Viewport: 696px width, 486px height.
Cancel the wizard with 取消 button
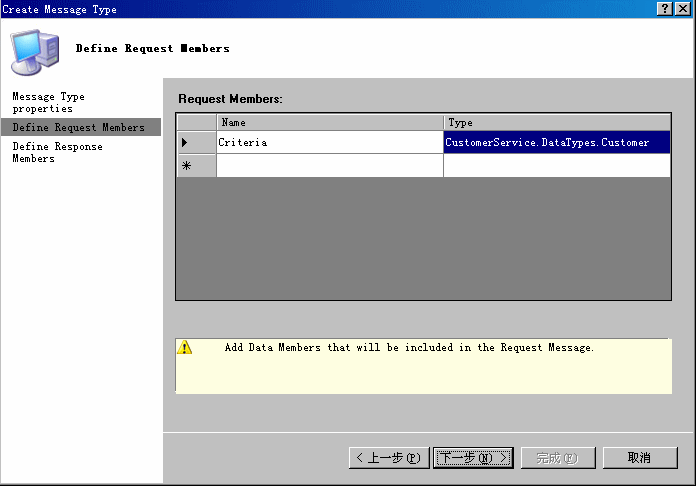(640, 458)
